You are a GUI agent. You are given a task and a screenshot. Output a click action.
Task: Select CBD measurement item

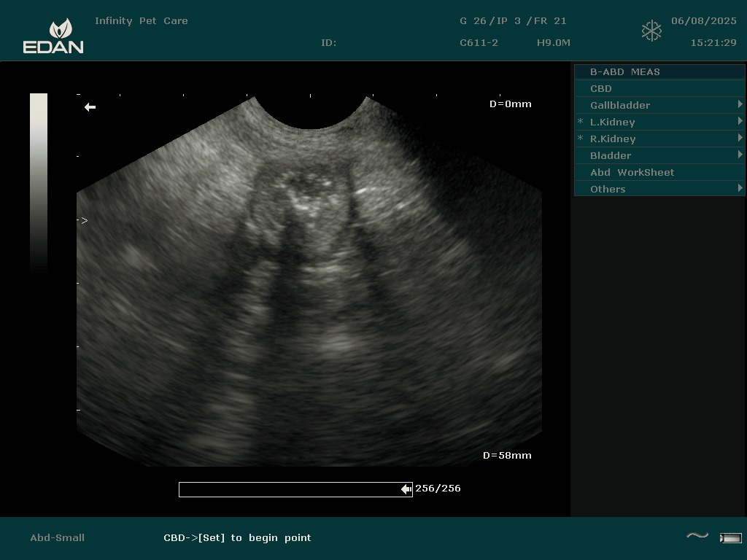point(601,88)
